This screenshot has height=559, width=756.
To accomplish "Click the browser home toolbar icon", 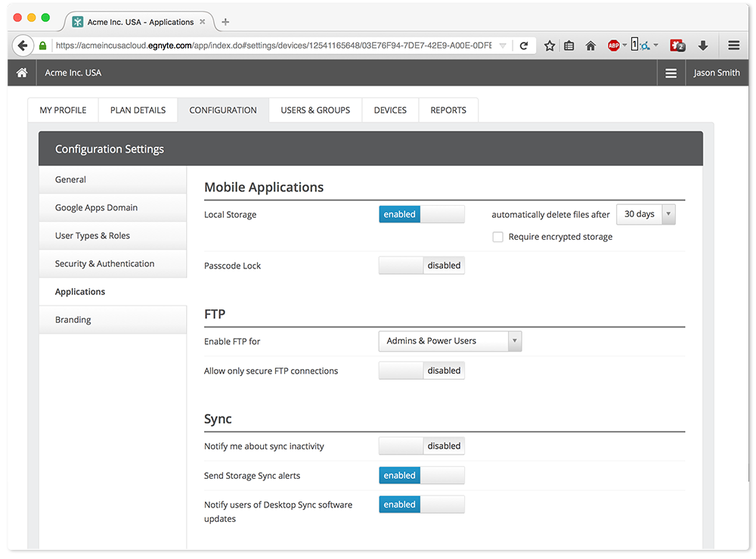I will pos(590,46).
